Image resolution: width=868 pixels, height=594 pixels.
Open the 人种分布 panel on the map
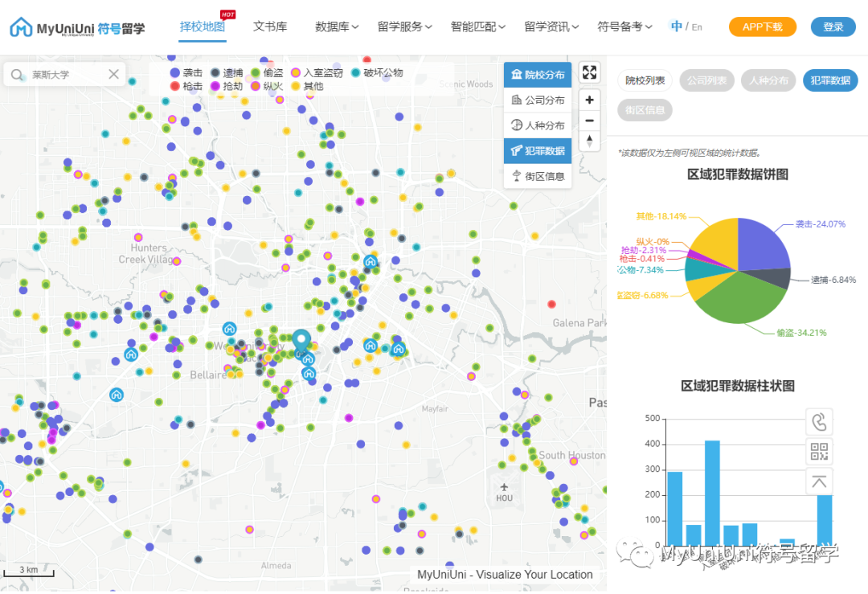(x=537, y=125)
